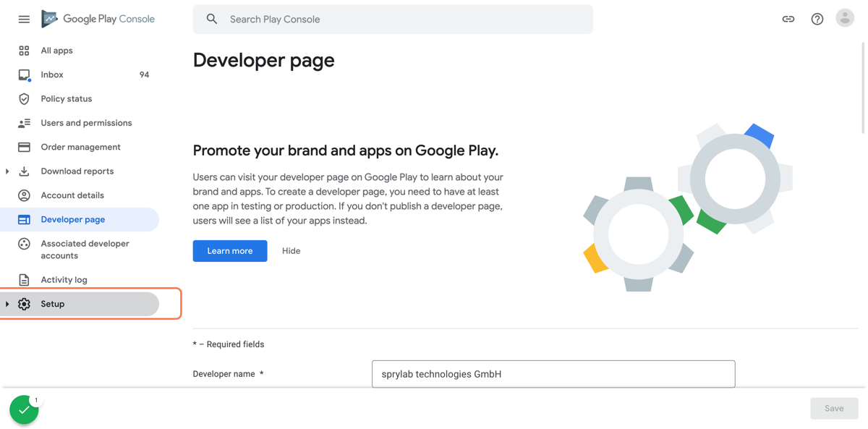Click the Inbox icon in sidebar
The height and width of the screenshot is (429, 868).
(x=24, y=75)
